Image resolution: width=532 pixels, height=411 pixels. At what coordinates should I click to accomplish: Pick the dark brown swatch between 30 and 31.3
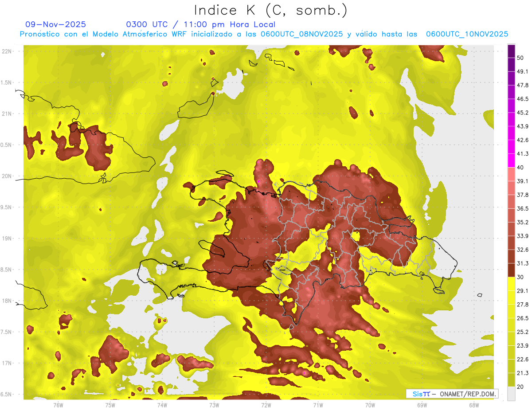pos(511,270)
